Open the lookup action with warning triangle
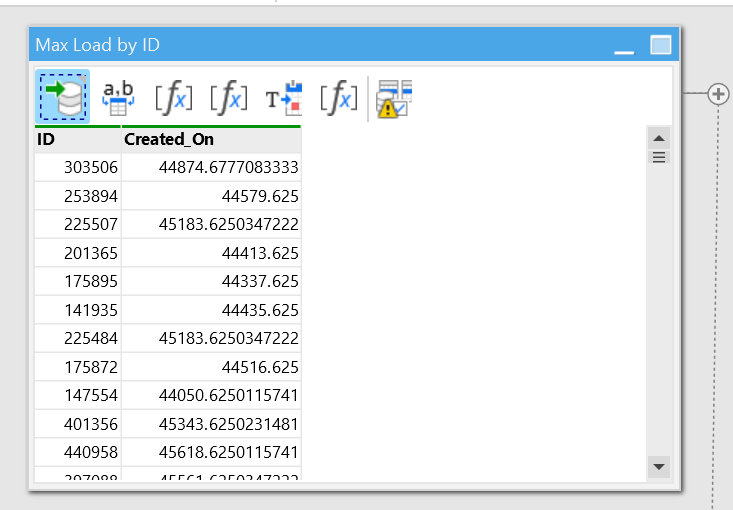The width and height of the screenshot is (733, 510). click(394, 98)
